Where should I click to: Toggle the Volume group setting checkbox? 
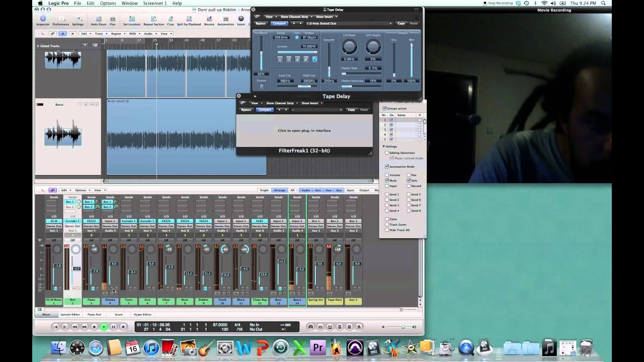pos(386,175)
